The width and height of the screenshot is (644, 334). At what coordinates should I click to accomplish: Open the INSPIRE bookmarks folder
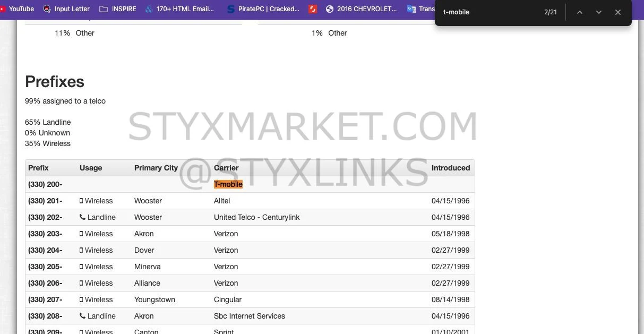tap(118, 9)
